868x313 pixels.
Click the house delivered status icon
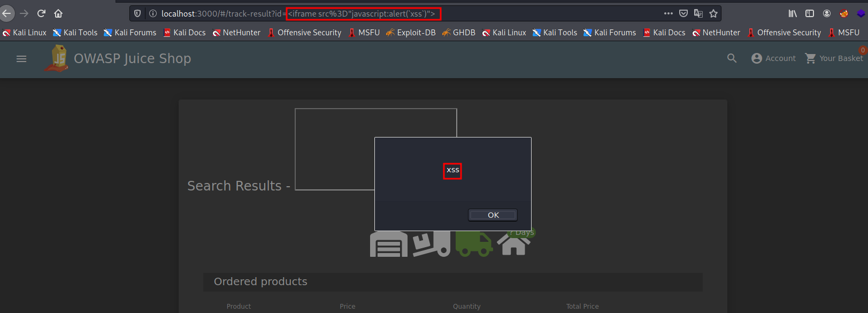pos(513,244)
